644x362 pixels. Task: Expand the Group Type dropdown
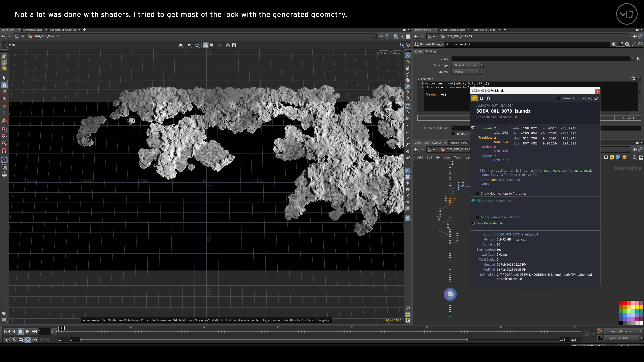(x=468, y=65)
